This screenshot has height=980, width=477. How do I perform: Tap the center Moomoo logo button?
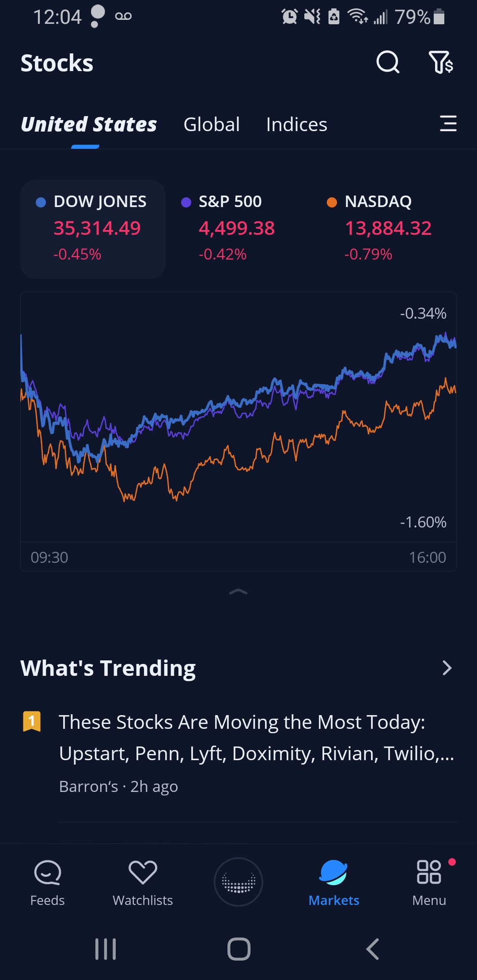point(238,882)
